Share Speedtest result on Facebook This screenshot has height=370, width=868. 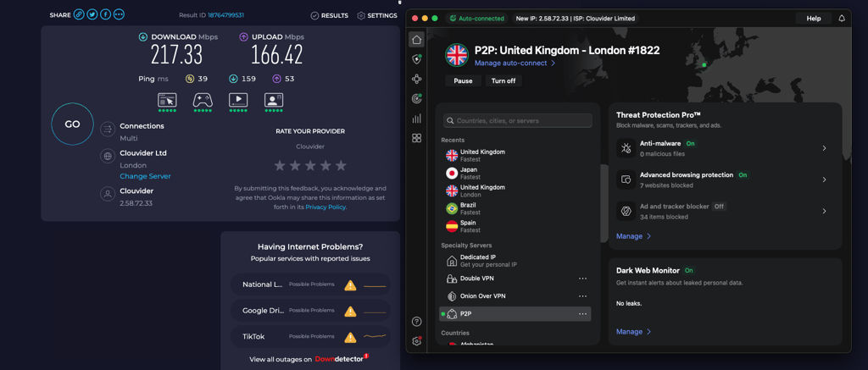[x=106, y=14]
